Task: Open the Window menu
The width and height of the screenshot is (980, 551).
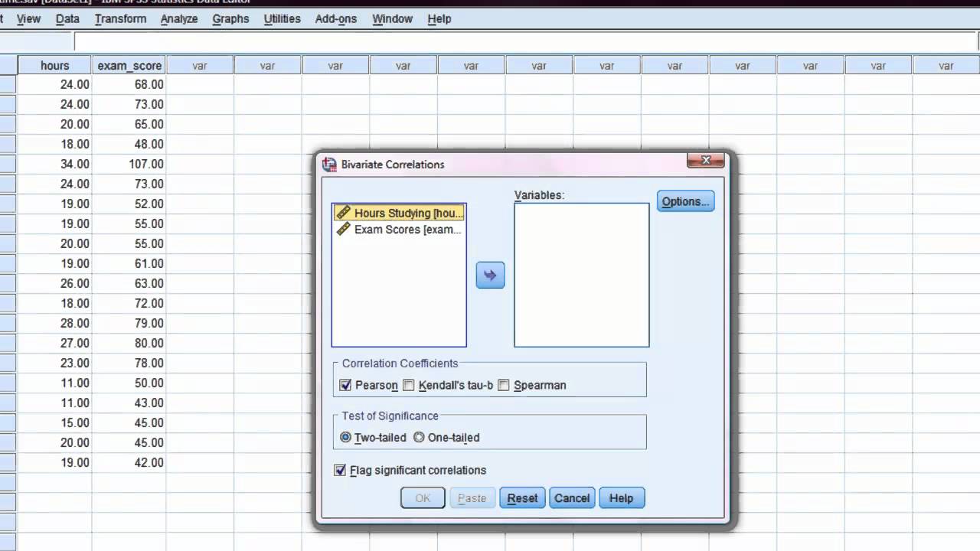Action: pyautogui.click(x=392, y=18)
